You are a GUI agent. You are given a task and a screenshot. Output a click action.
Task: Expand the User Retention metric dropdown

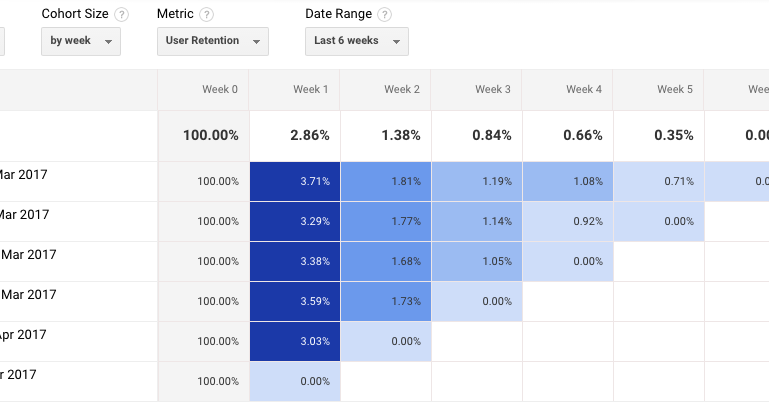(213, 41)
